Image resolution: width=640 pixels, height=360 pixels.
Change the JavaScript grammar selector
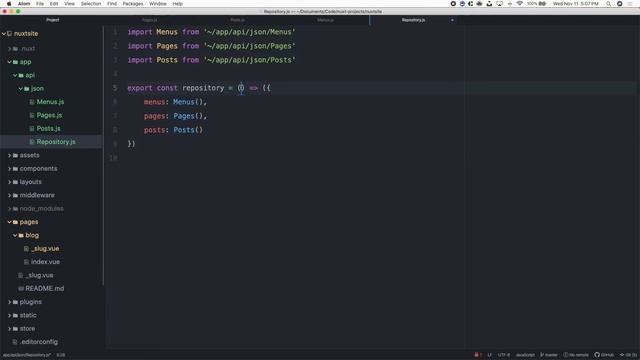[525, 355]
